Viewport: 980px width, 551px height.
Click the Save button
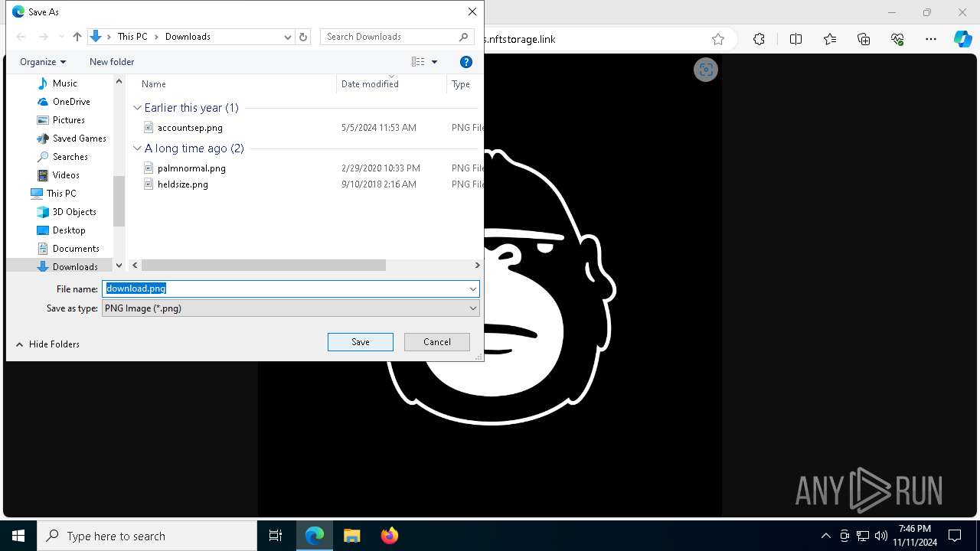pyautogui.click(x=361, y=342)
